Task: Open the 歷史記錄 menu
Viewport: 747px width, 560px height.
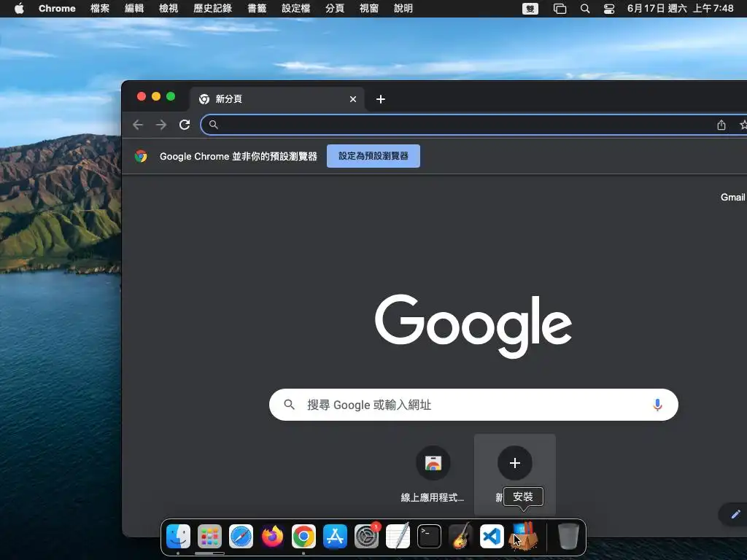Action: pos(212,9)
